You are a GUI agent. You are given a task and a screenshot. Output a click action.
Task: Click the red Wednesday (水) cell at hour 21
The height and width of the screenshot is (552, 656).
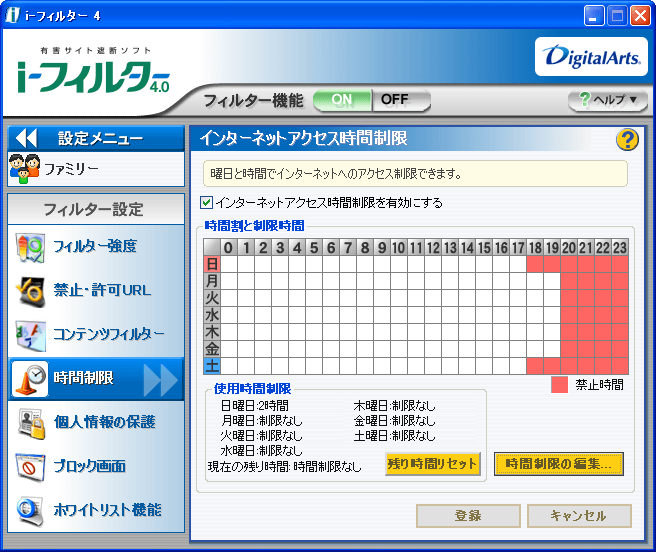(x=586, y=315)
